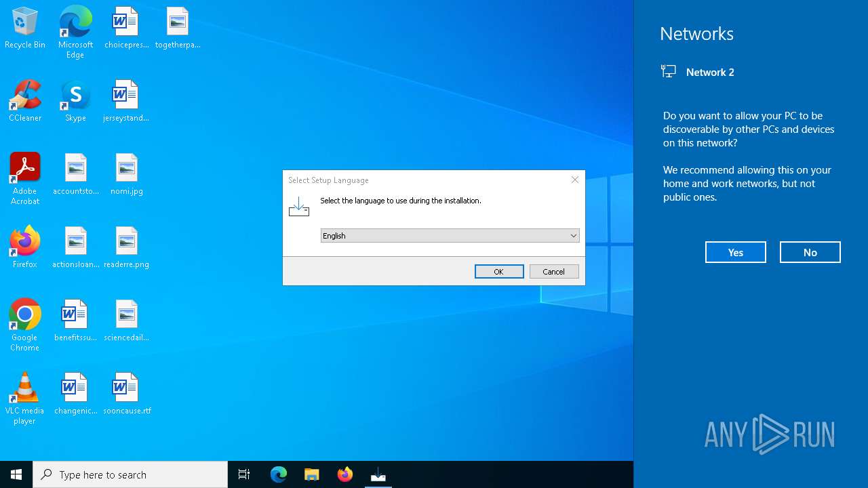Click the Networks panel heading

click(x=696, y=33)
